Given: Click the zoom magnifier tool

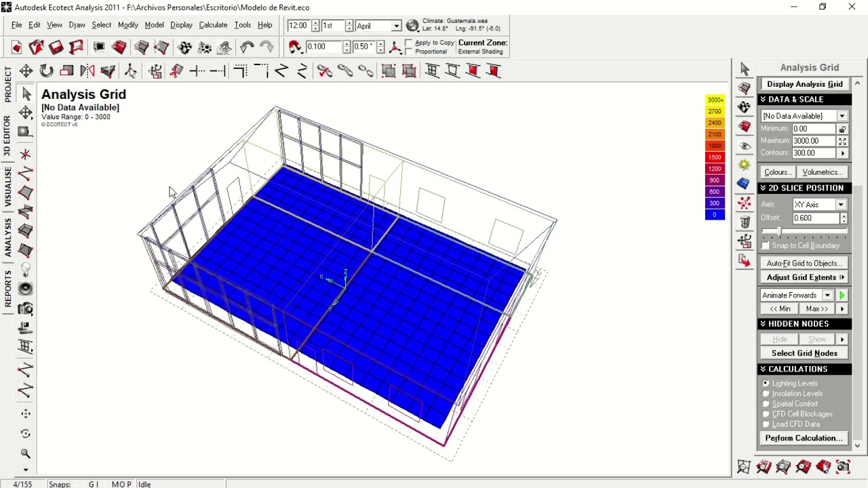Looking at the screenshot, I should point(26,453).
